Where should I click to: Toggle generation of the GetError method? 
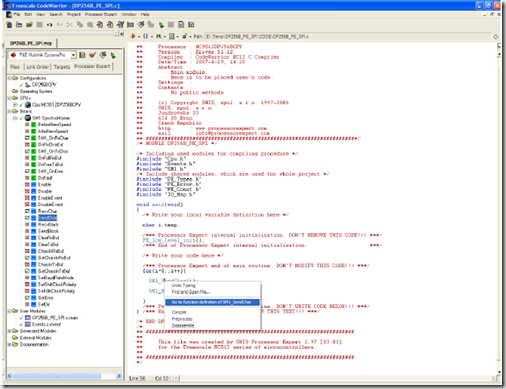coord(27,298)
